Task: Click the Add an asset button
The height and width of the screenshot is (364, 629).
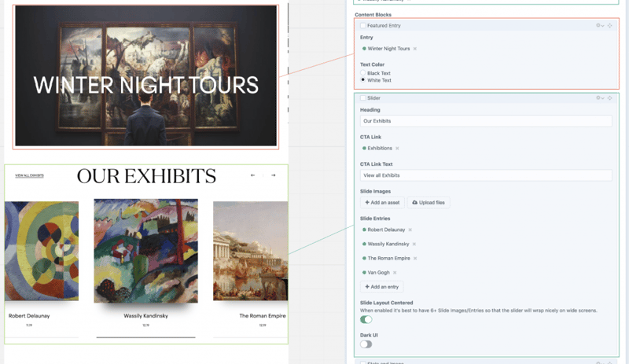Action: pyautogui.click(x=382, y=203)
